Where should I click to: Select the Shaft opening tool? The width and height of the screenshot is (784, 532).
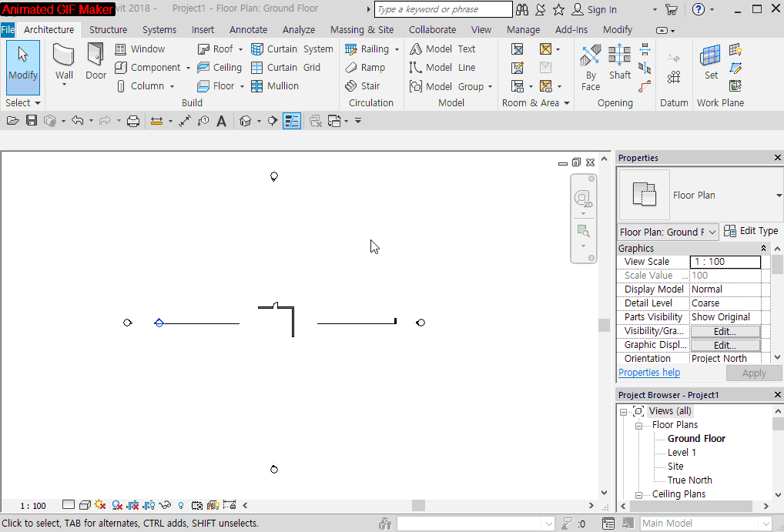pyautogui.click(x=619, y=62)
